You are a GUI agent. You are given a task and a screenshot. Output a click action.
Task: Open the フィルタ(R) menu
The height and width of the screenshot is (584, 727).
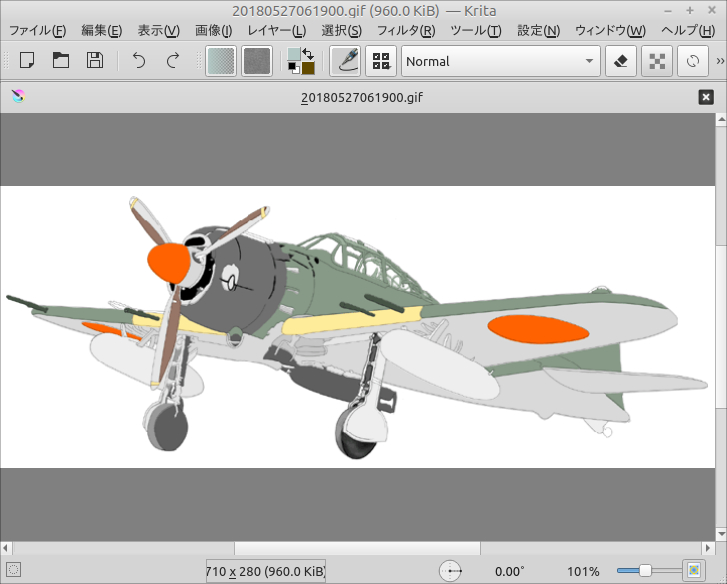[406, 31]
